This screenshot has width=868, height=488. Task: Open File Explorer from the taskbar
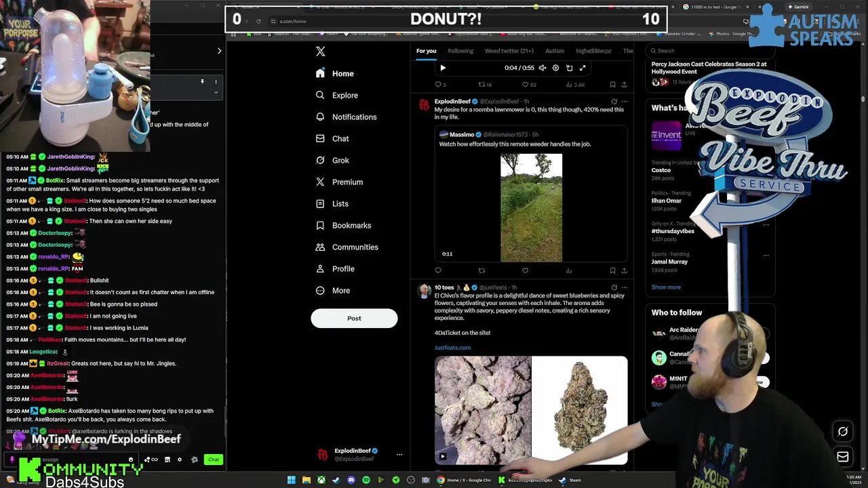pyautogui.click(x=307, y=480)
